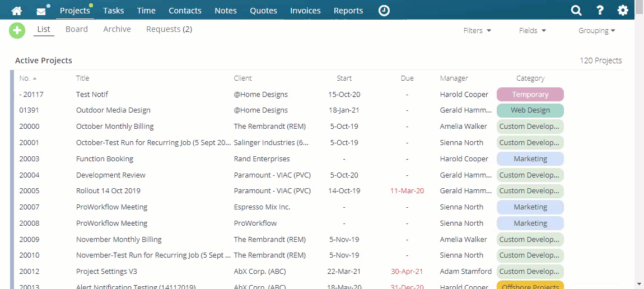The width and height of the screenshot is (644, 289).
Task: Switch to the Archive tab
Action: pos(117,29)
